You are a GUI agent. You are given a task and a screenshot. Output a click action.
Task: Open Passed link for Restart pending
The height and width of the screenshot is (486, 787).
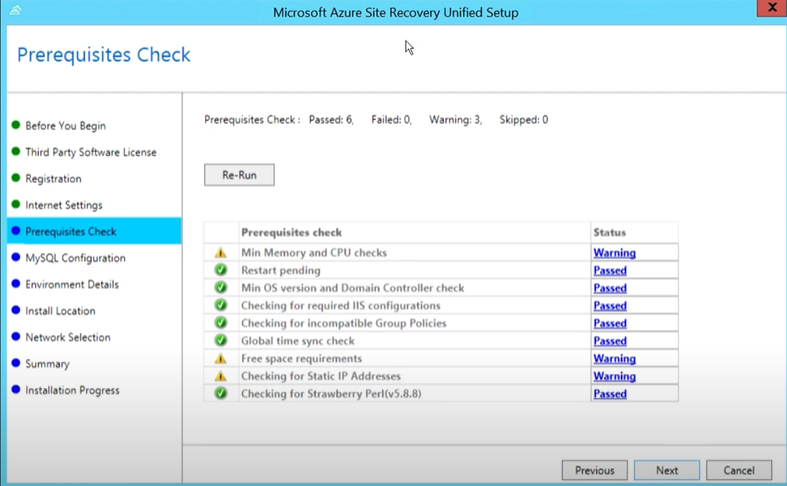610,270
